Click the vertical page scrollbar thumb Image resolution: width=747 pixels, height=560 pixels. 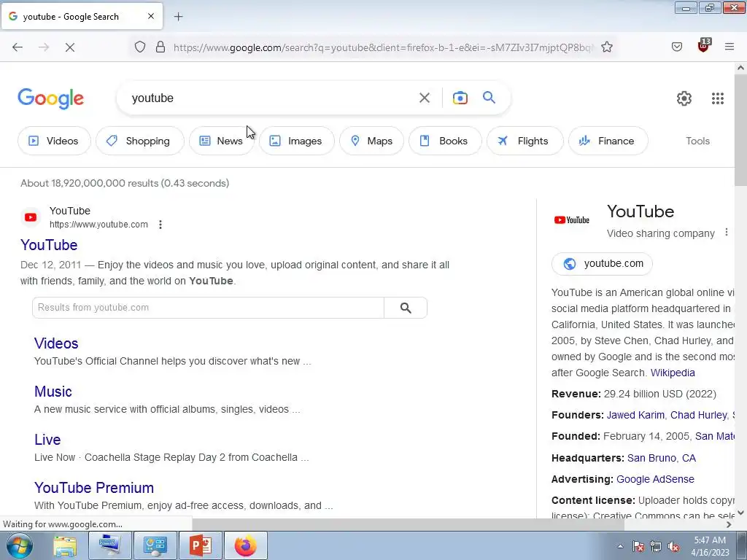pos(740,130)
